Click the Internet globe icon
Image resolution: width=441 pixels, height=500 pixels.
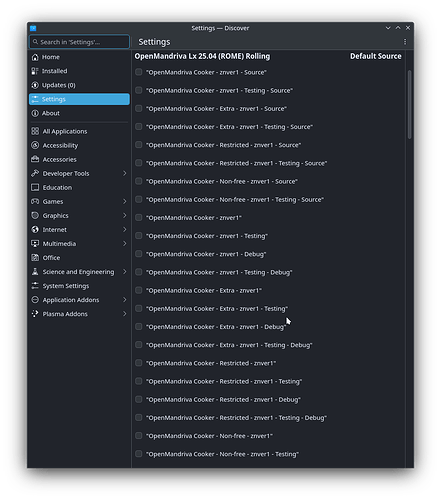coord(35,229)
